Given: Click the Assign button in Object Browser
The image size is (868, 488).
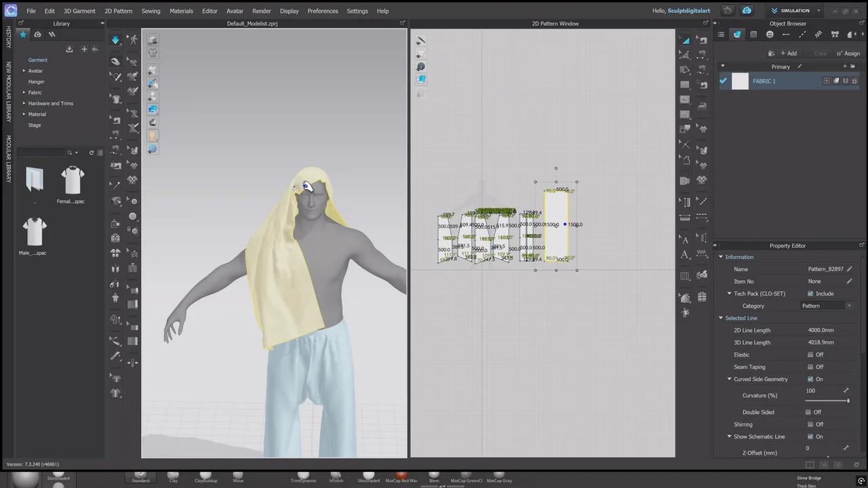Looking at the screenshot, I should coord(848,54).
